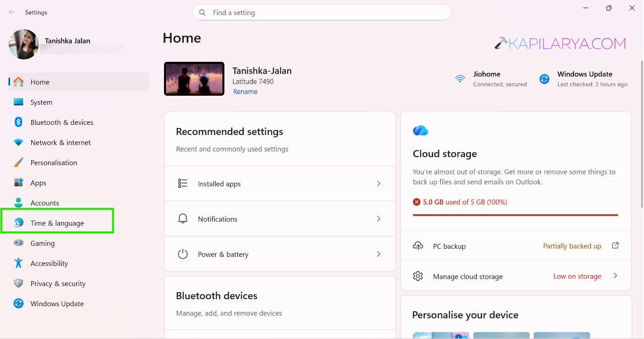
Task: Select Accounts in sidebar
Action: coord(78,202)
